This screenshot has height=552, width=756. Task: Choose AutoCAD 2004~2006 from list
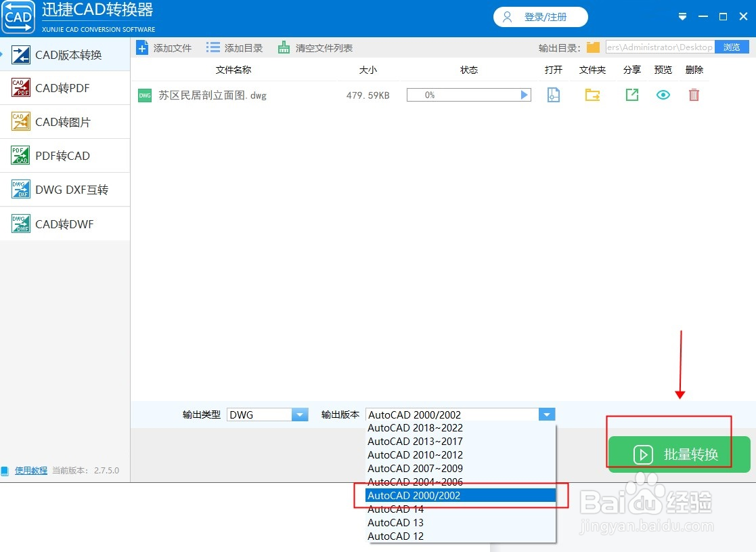[x=460, y=482]
